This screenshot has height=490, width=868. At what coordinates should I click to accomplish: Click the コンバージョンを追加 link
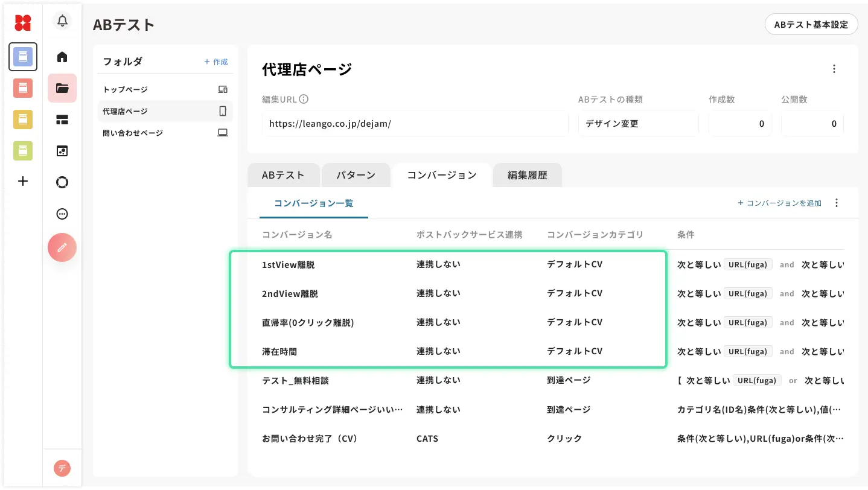779,203
